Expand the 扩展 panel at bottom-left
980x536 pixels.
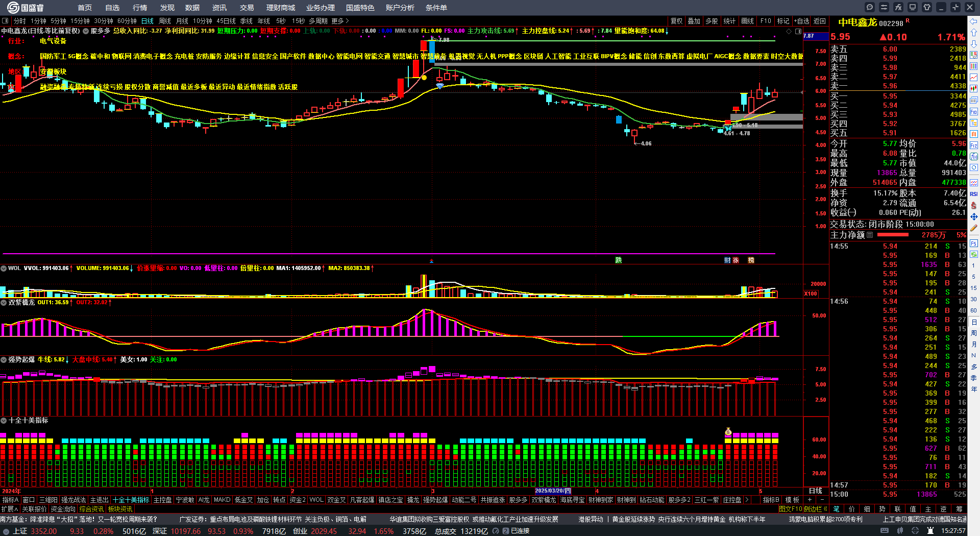[10, 509]
